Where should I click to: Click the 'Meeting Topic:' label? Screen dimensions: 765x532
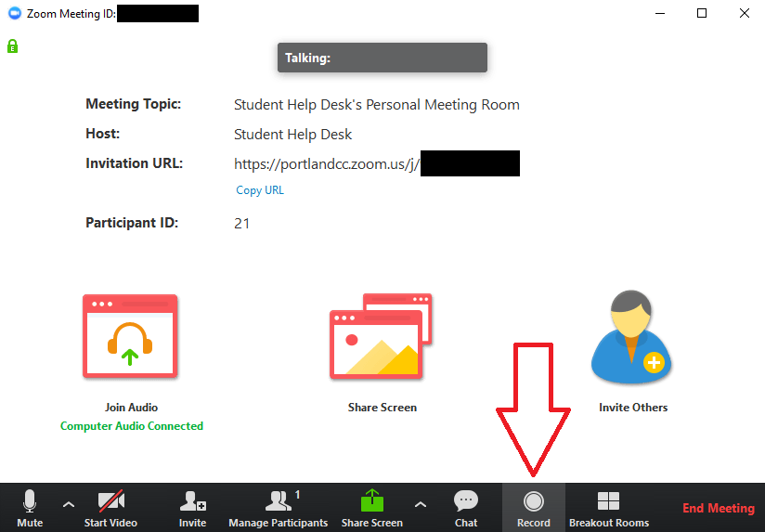133,104
